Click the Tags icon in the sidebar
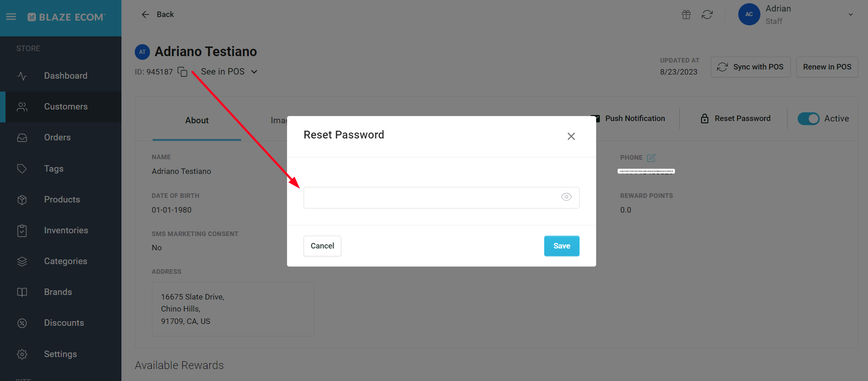 (x=22, y=168)
